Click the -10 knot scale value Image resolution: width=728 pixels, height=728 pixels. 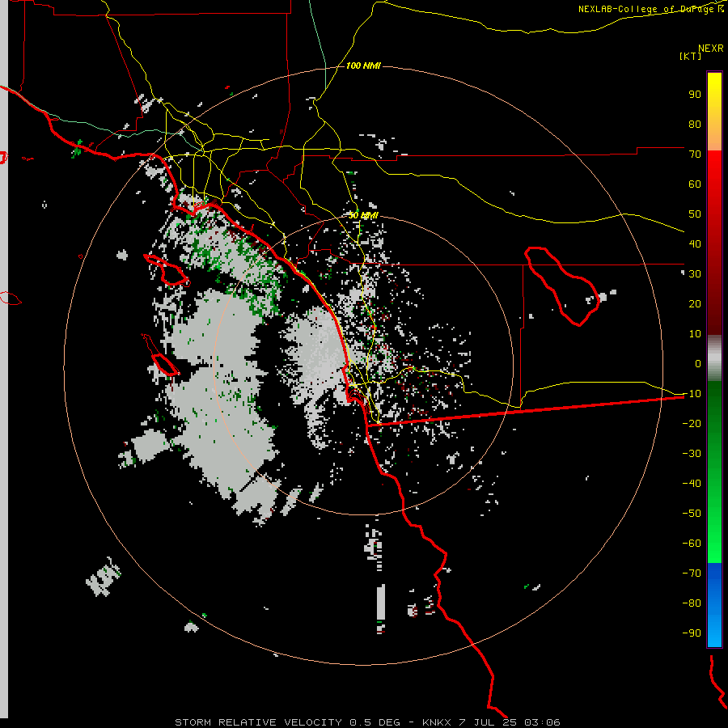[x=692, y=394]
